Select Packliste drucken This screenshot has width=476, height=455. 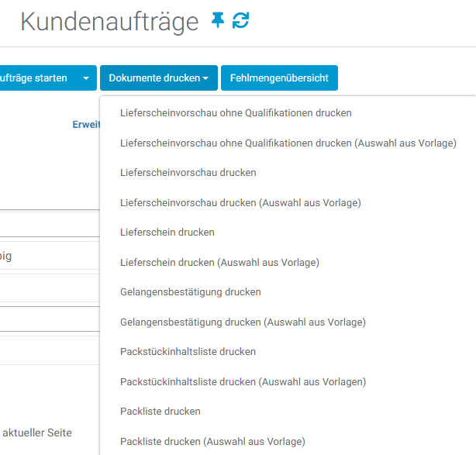(160, 412)
